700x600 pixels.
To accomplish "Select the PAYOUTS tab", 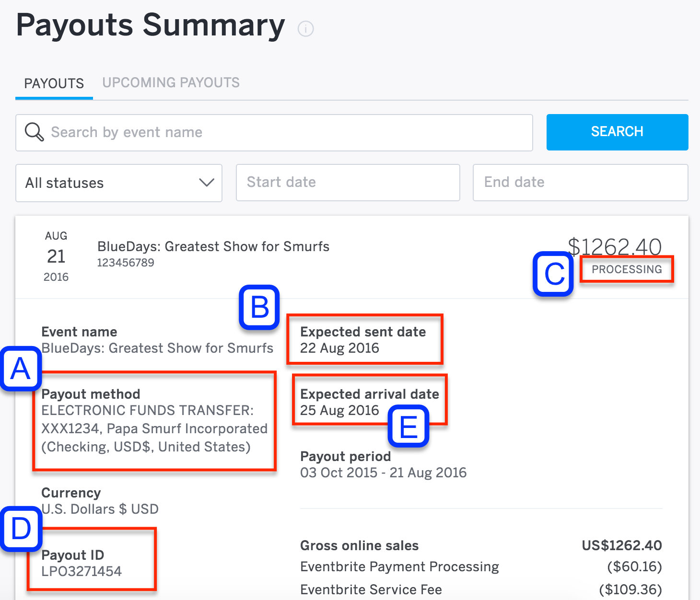I will [x=54, y=82].
